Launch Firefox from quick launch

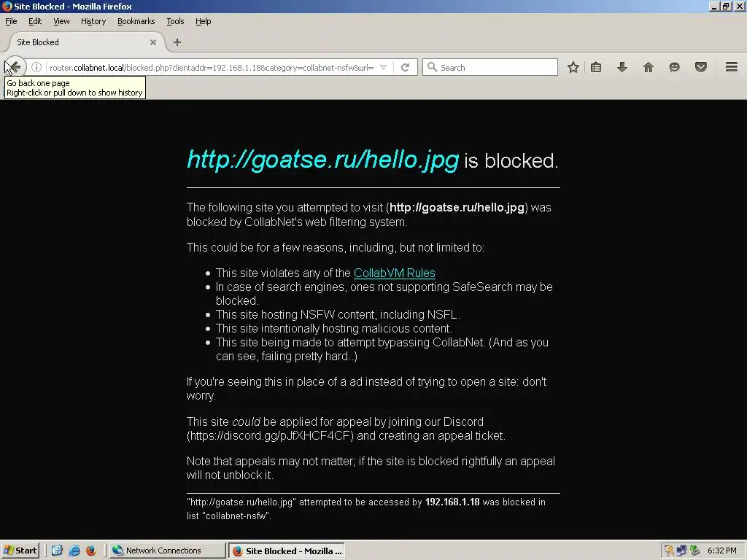(91, 551)
